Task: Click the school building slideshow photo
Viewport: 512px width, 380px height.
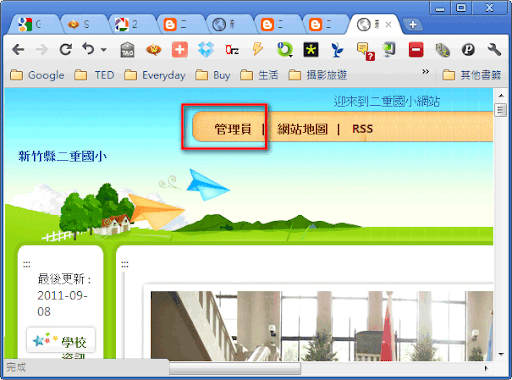Action: tap(322, 326)
